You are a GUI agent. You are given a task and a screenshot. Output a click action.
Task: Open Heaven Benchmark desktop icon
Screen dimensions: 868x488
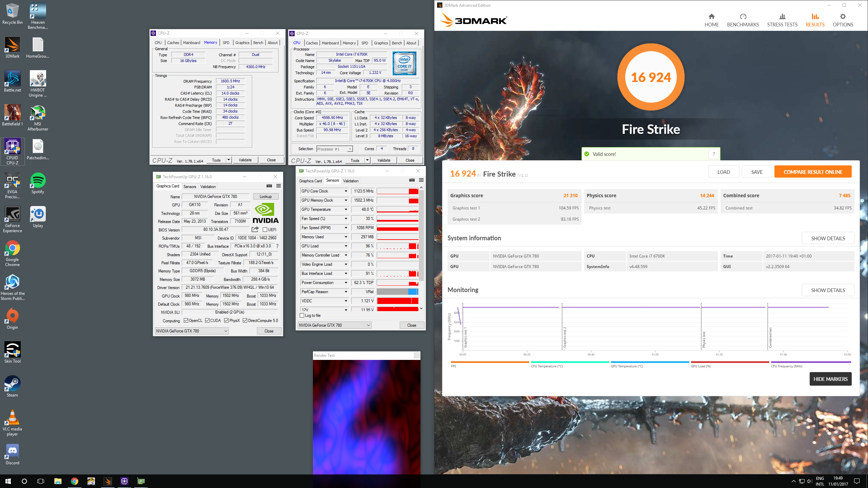click(x=38, y=16)
